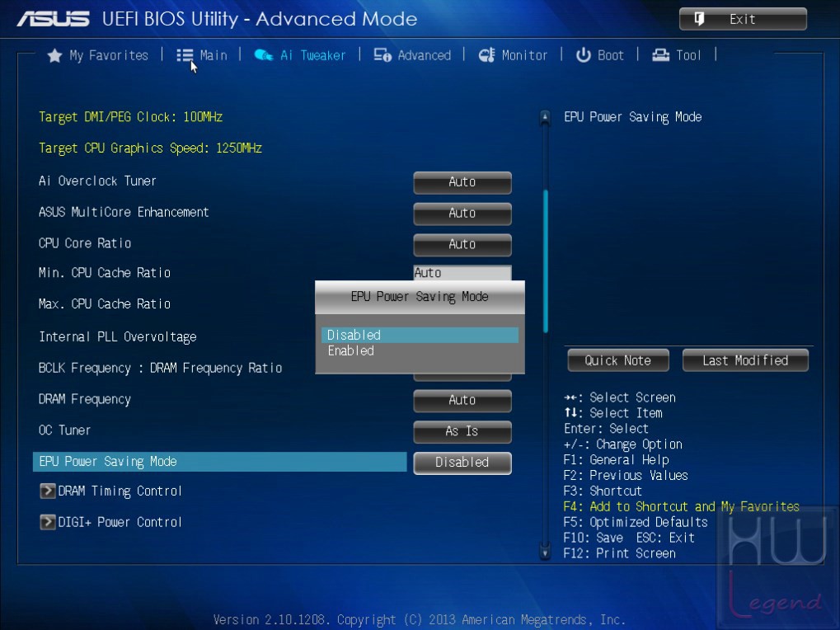840x630 pixels.
Task: Select the EPU Power Saving Mode row
Action: click(x=219, y=462)
